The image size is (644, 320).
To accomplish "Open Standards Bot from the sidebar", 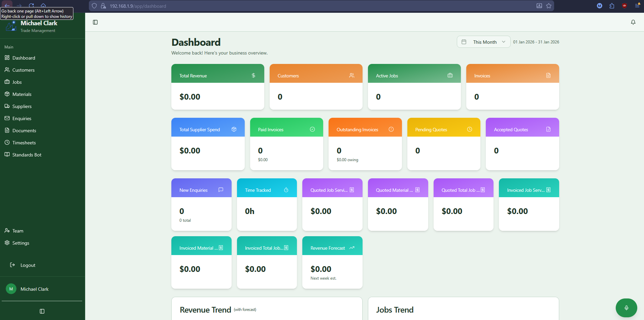I will coord(7,154).
